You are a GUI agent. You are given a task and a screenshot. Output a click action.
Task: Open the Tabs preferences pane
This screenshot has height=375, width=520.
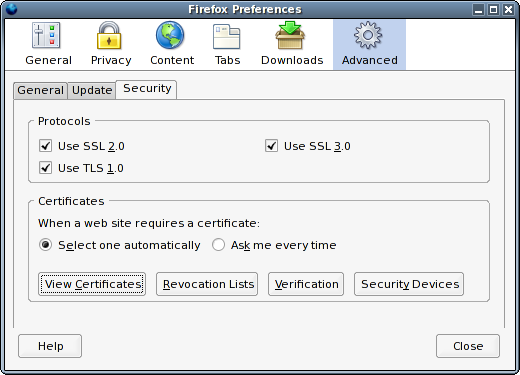point(227,44)
